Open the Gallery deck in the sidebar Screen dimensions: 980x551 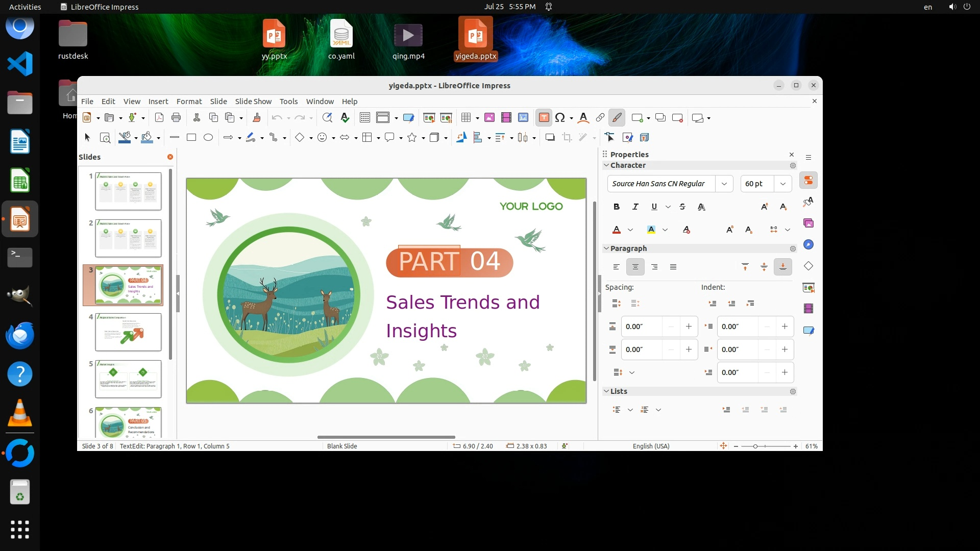808,223
